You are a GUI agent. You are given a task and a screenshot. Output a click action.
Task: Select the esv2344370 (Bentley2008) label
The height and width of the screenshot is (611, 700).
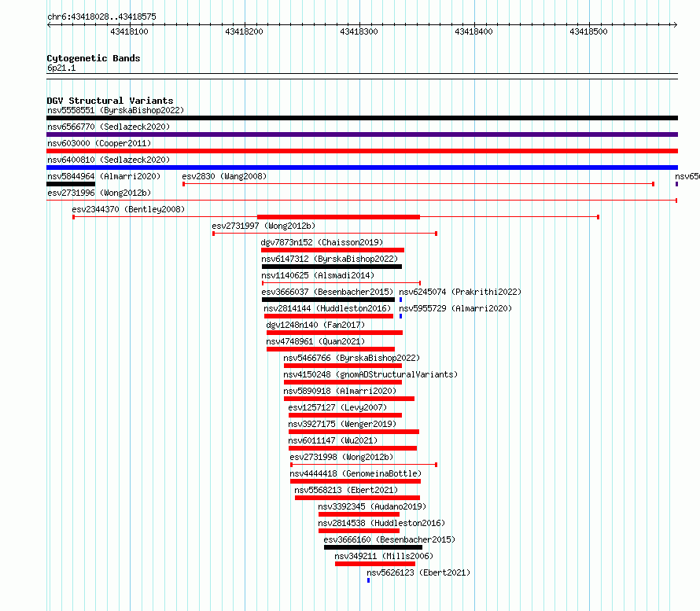coord(128,209)
